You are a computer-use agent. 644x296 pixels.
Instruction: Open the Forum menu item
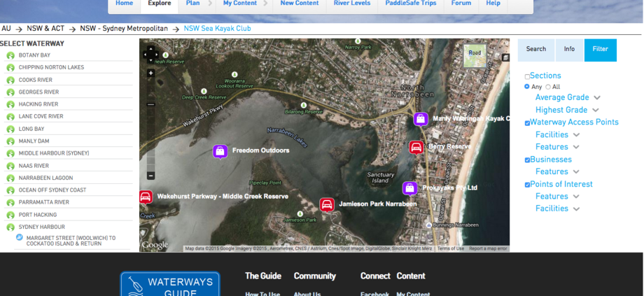click(x=461, y=3)
